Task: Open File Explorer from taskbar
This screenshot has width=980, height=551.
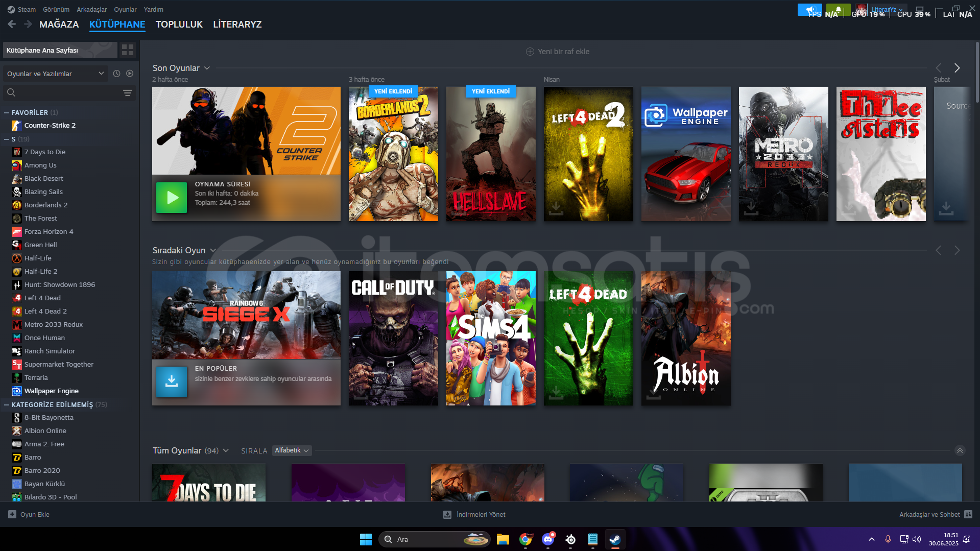Action: click(x=503, y=539)
